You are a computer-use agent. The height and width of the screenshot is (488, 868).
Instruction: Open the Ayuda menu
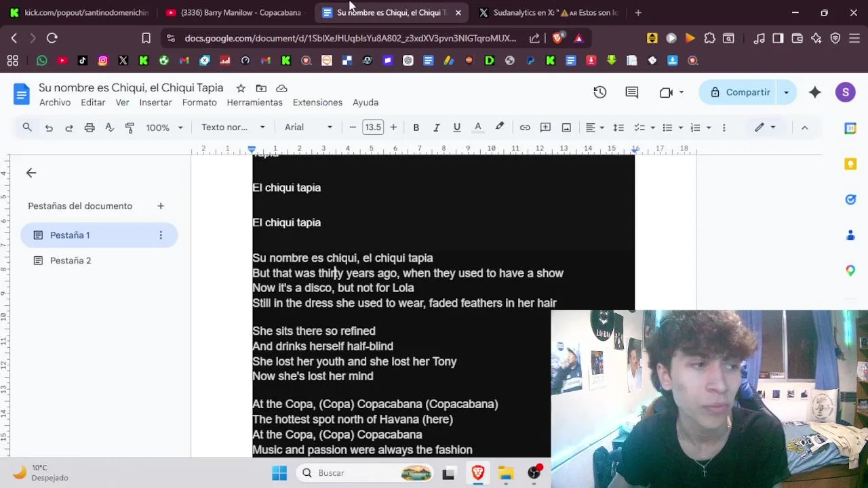pos(366,102)
